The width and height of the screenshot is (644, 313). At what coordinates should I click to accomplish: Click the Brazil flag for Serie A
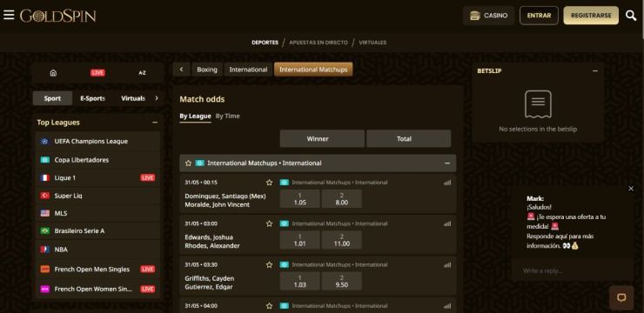point(44,231)
